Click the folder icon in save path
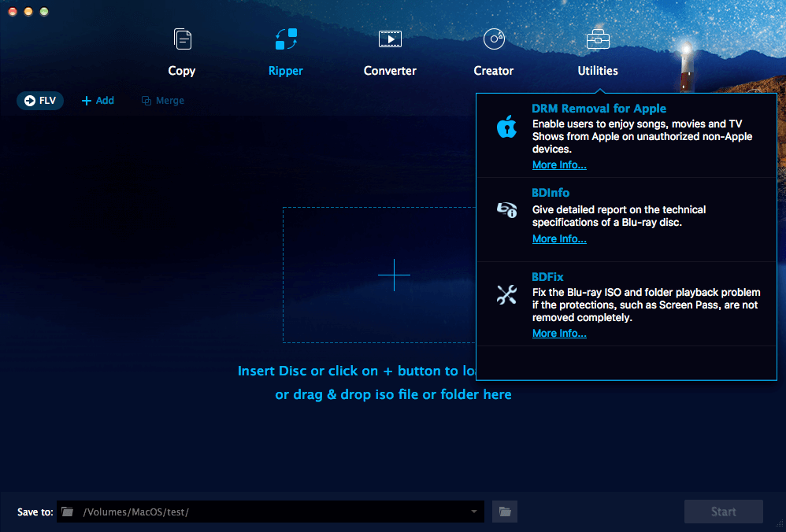786x532 pixels. (67, 512)
